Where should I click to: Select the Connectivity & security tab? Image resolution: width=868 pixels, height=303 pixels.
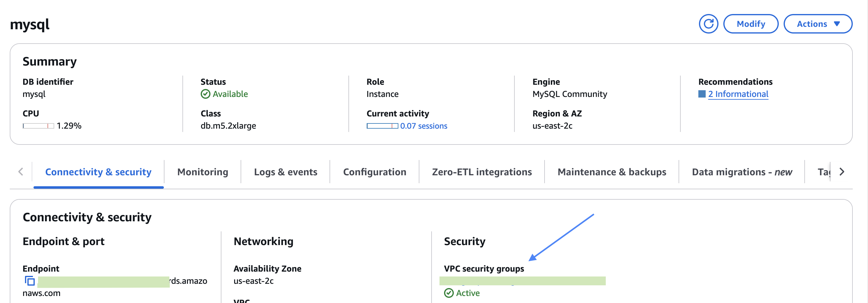pos(98,172)
